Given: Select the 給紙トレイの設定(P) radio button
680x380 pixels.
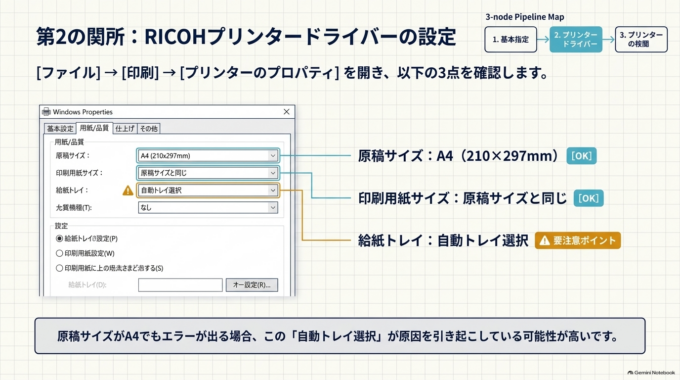Looking at the screenshot, I should coord(59,239).
